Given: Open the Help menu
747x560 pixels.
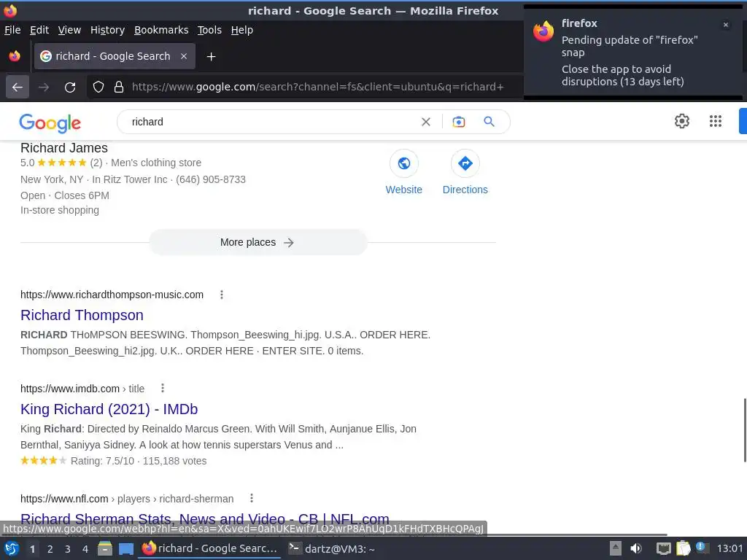Looking at the screenshot, I should coord(242,30).
